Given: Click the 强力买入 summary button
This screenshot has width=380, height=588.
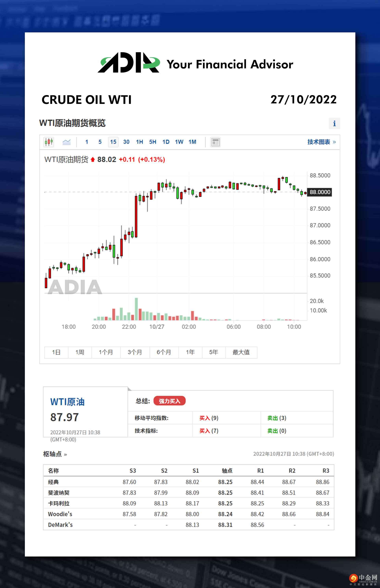Looking at the screenshot, I should pyautogui.click(x=169, y=401).
